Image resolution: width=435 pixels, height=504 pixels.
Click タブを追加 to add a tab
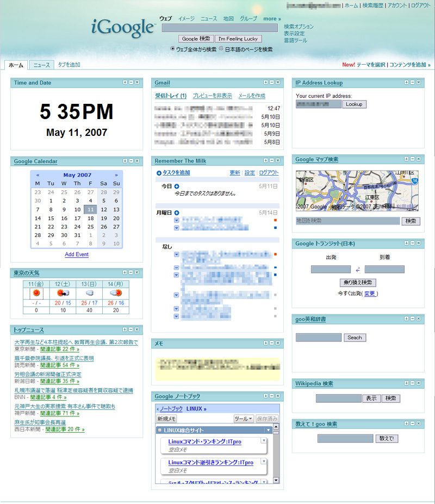click(69, 65)
